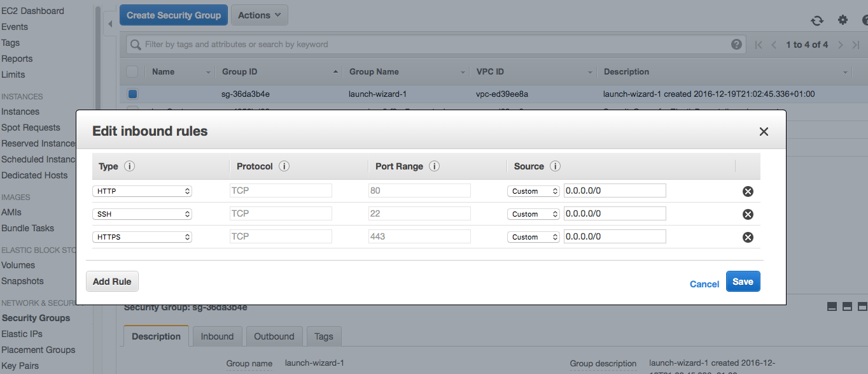Open the Actions dropdown menu

tap(259, 15)
